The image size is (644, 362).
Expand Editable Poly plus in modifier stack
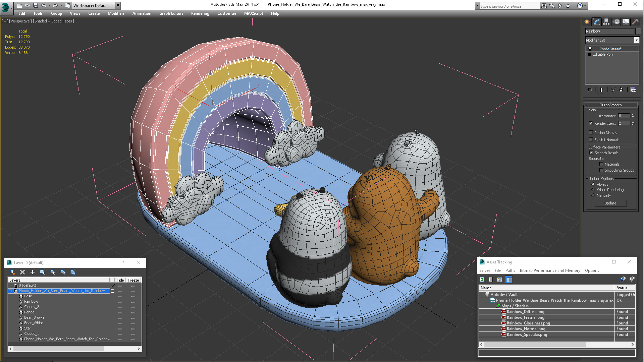589,54
